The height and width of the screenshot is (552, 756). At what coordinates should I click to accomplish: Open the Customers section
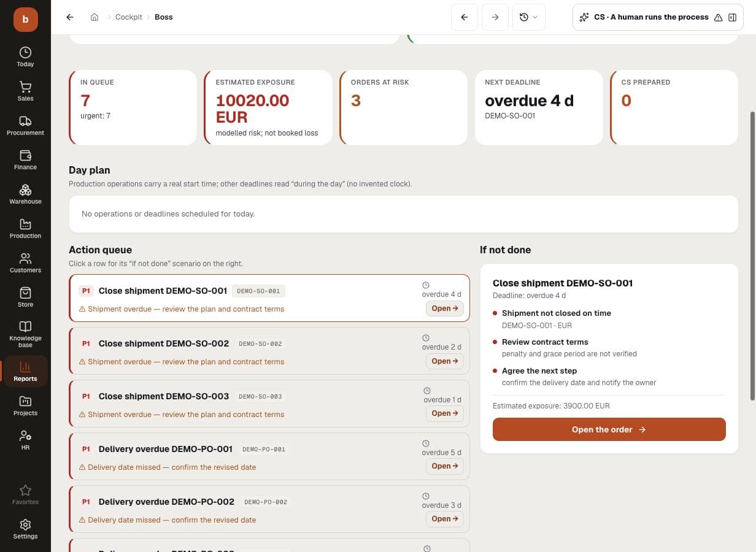tap(25, 263)
